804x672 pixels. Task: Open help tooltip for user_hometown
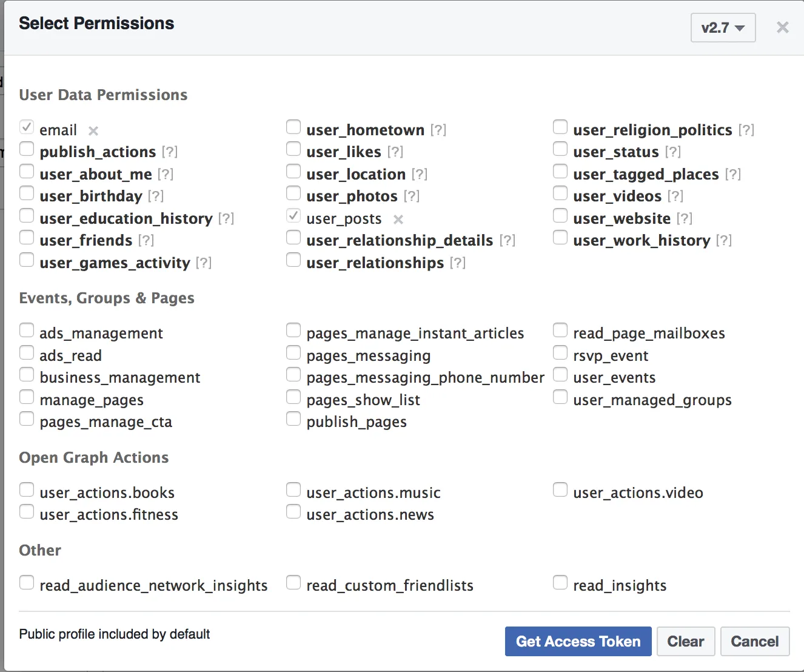coord(438,130)
